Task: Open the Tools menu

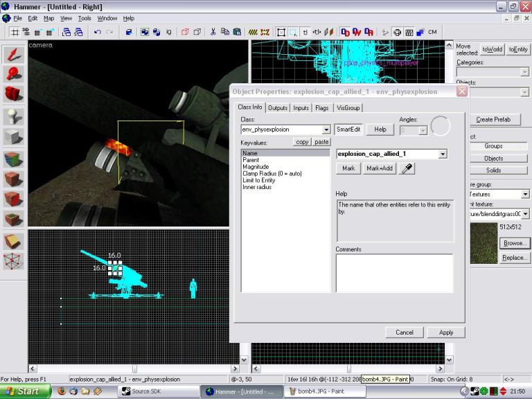Action: click(x=85, y=18)
